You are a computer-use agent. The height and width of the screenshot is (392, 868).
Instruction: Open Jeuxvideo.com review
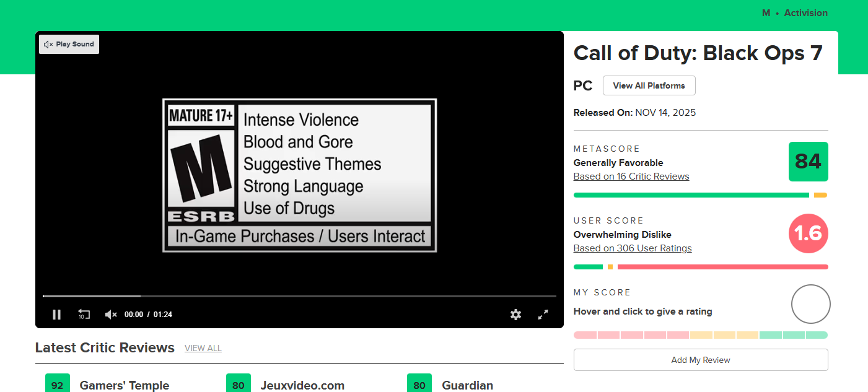[x=302, y=385]
